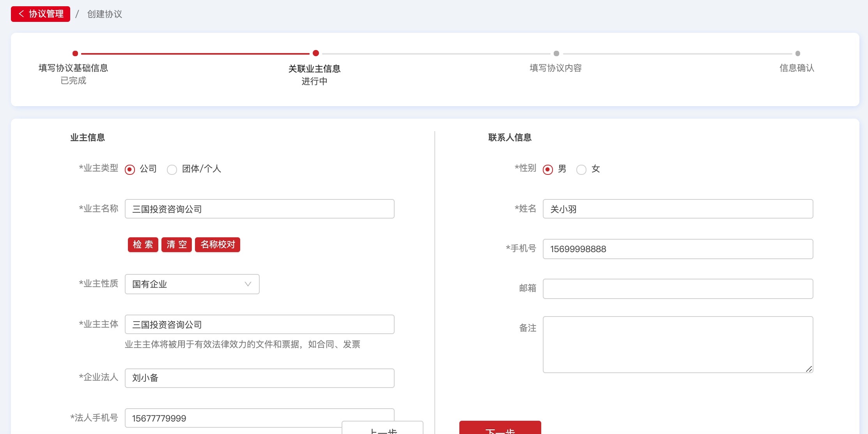Viewport: 868px width, 434px height.
Task: Click into the 邮箱 email field
Action: coord(678,289)
